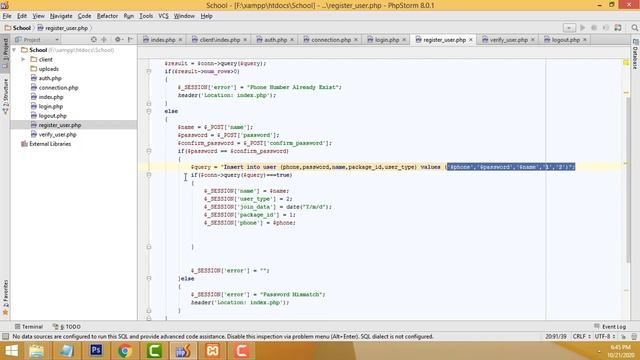640x360 pixels.
Task: Close the verify_user.php editor tab
Action: [x=533, y=40]
